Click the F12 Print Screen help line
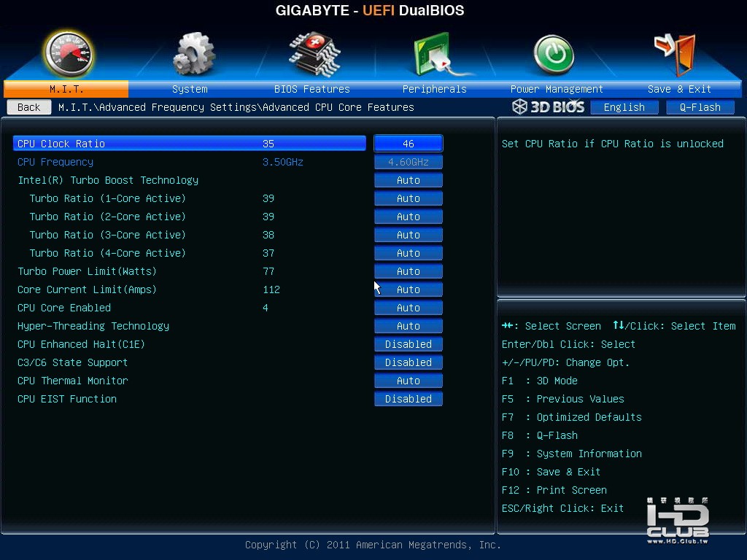This screenshot has width=747, height=560. coord(554,490)
